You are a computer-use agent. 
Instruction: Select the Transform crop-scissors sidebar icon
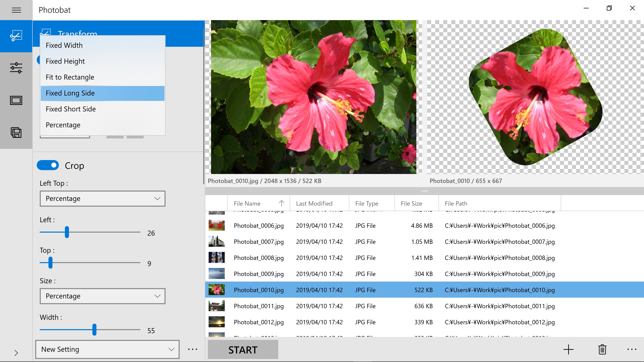(16, 36)
